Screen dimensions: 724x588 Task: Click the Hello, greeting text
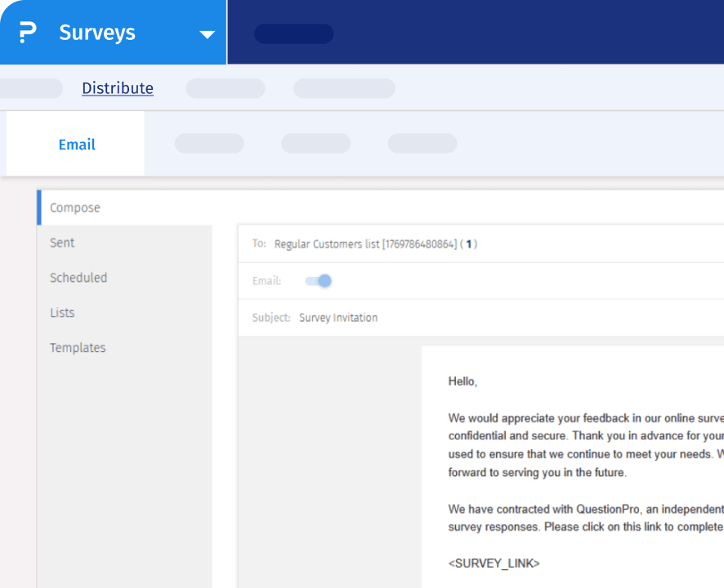coord(463,381)
